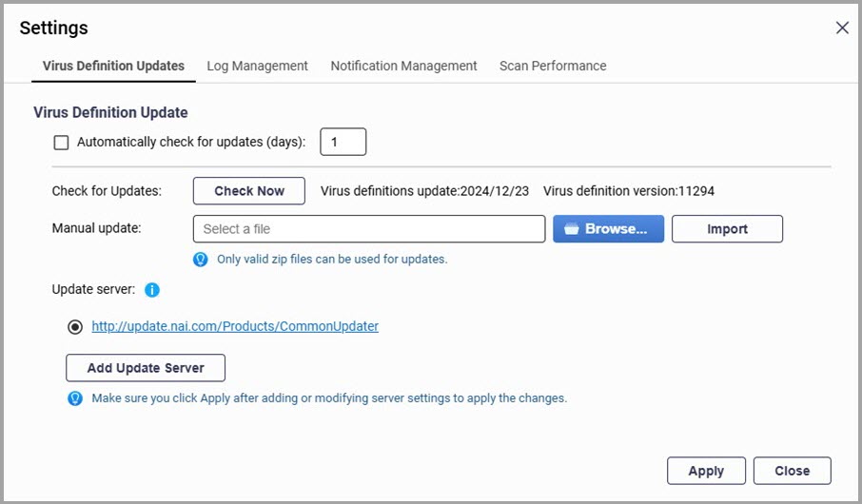Open the Notification Management tab
The height and width of the screenshot is (504, 862).
403,66
